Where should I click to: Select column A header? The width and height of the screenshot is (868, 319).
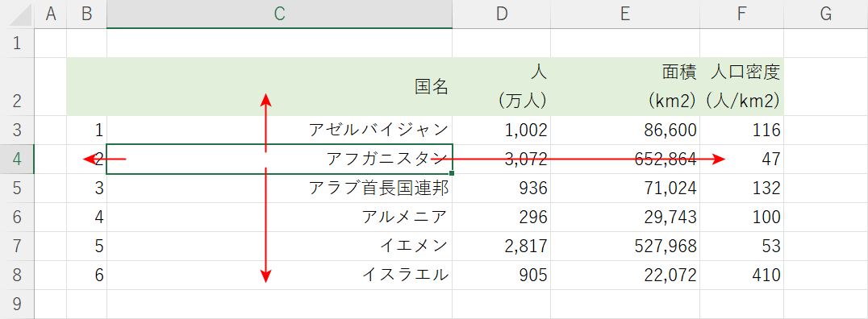coord(51,14)
